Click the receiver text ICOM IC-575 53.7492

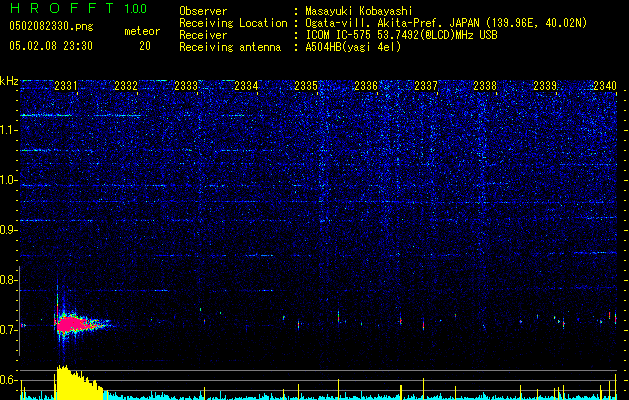pyautogui.click(x=401, y=35)
